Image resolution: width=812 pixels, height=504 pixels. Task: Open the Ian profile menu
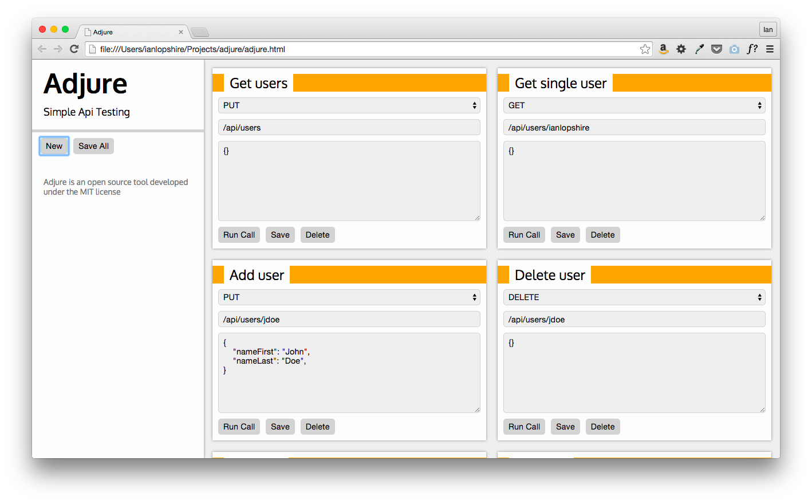[768, 29]
